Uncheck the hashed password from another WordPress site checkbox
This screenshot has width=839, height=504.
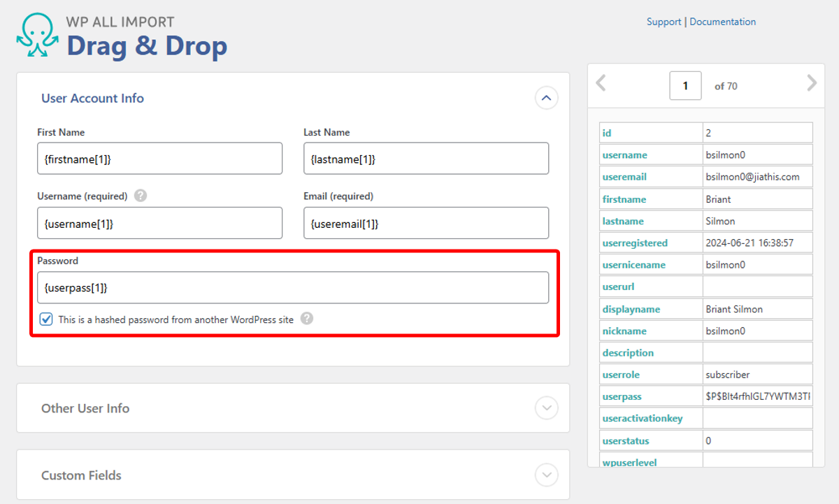point(46,319)
